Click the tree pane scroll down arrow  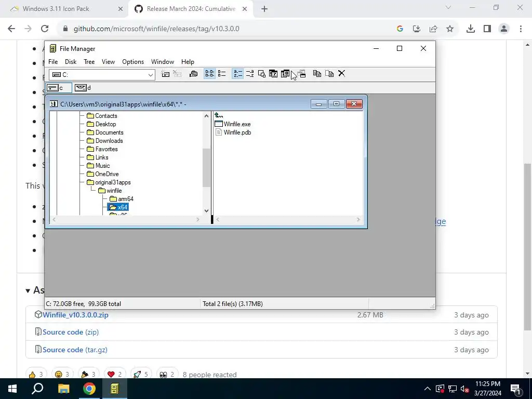click(x=206, y=211)
